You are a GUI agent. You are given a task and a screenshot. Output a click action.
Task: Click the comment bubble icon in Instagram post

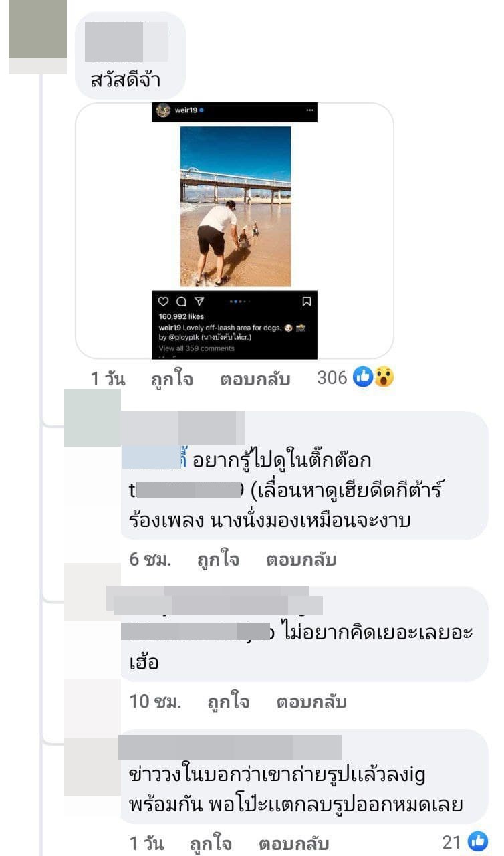click(x=180, y=302)
